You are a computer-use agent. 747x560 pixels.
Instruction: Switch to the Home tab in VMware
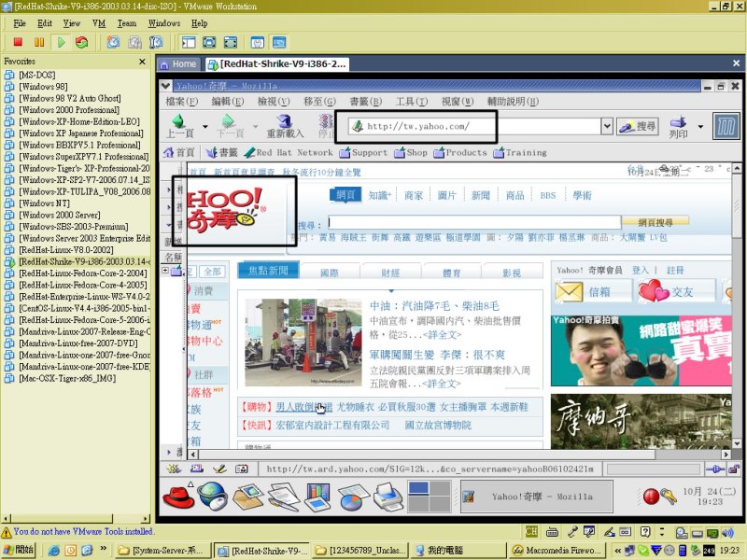(x=179, y=63)
